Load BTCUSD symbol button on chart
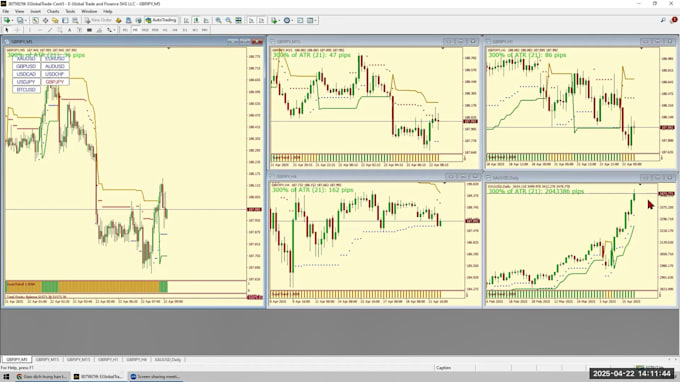Image resolution: width=680 pixels, height=382 pixels. tap(26, 90)
